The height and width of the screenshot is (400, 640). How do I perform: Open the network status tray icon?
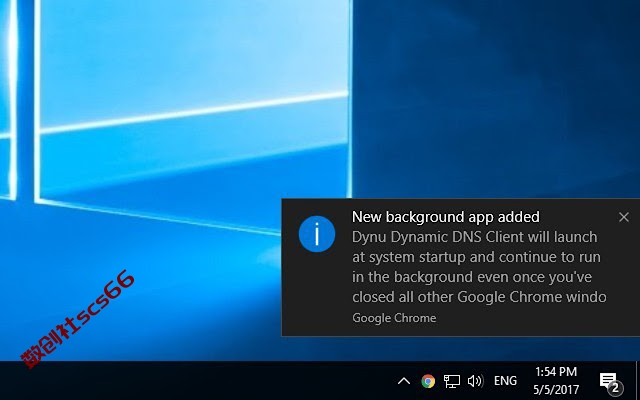click(x=452, y=381)
